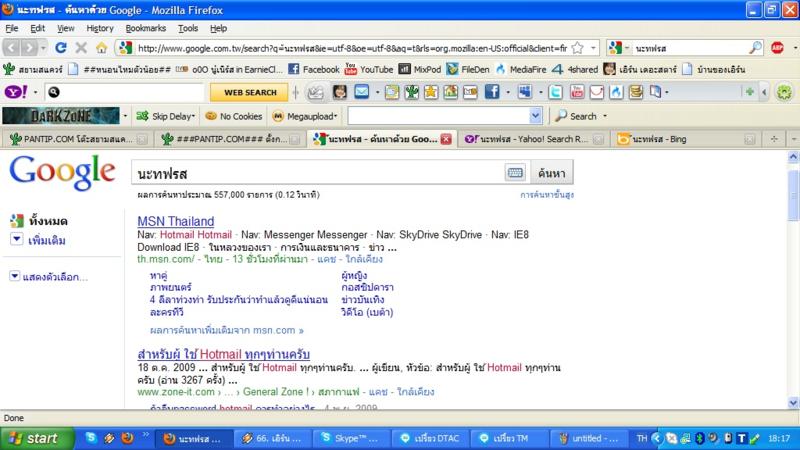Click Yahoo toolbar search input field
800x450 pixels.
point(125,92)
